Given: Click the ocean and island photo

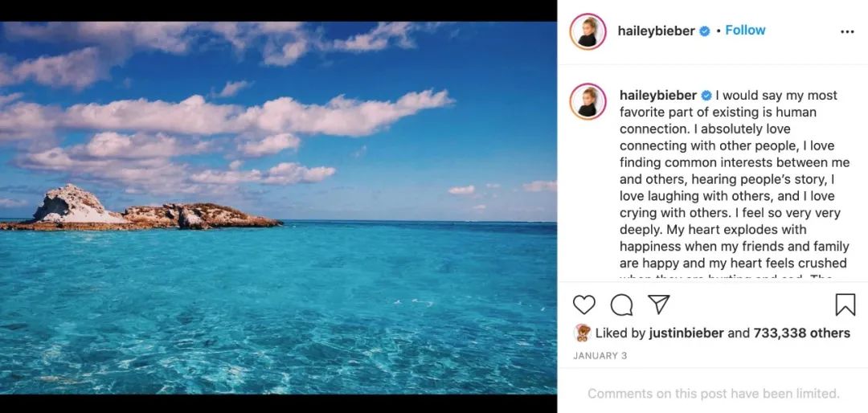Looking at the screenshot, I should point(278,207).
